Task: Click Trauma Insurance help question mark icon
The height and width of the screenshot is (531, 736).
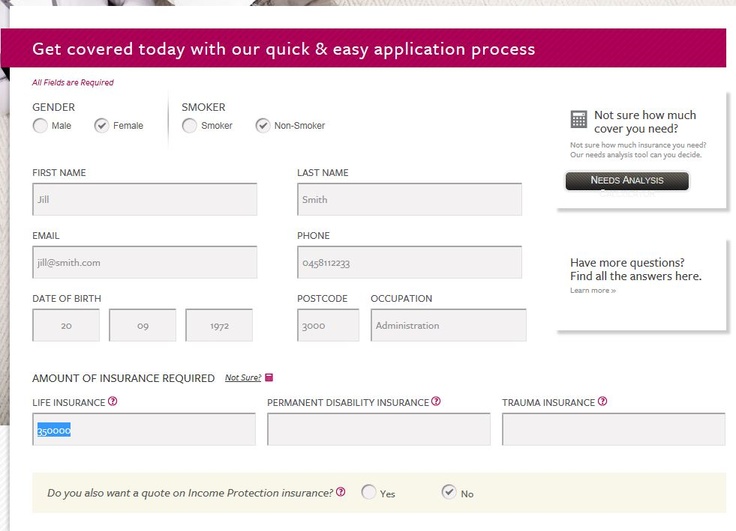Action: click(x=602, y=402)
